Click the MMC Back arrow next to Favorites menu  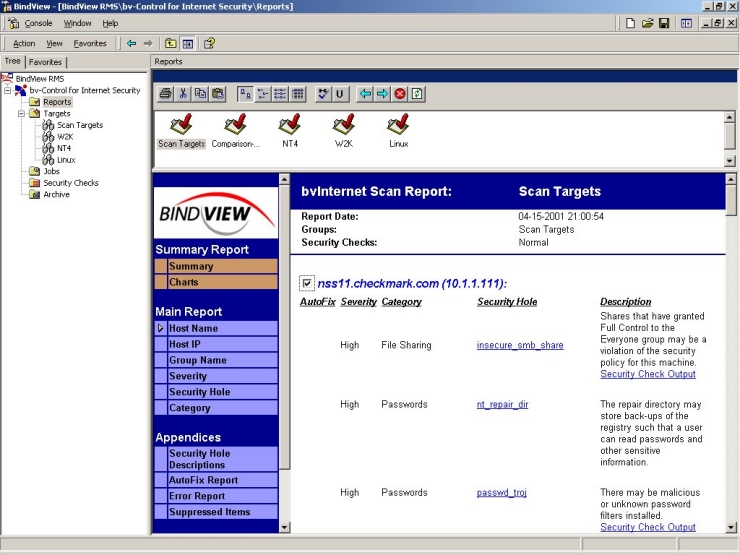click(x=131, y=43)
